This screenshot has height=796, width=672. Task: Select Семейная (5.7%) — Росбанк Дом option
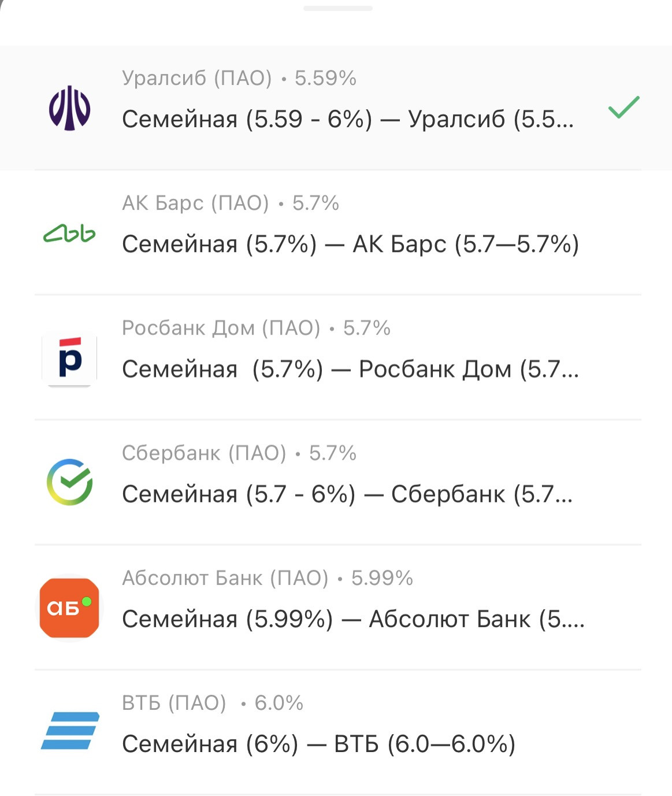point(350,369)
